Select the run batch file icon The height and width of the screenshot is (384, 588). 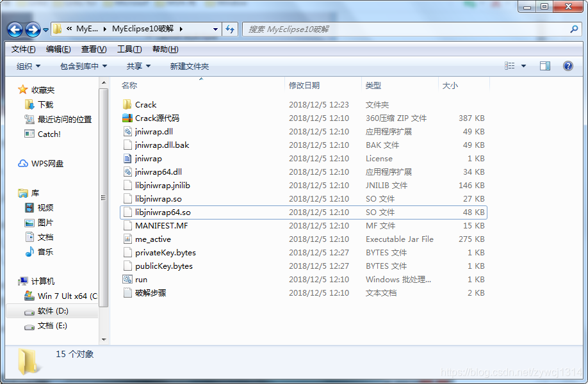[127, 280]
